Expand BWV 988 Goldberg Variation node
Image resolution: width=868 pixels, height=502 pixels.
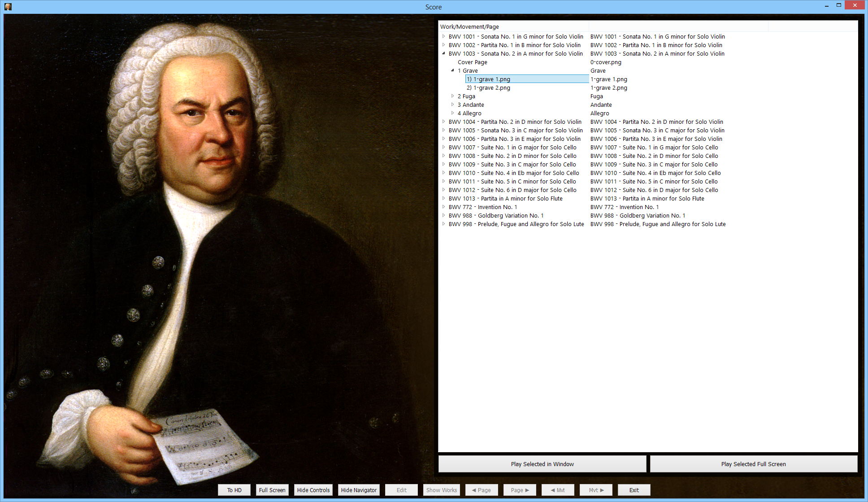coord(443,215)
